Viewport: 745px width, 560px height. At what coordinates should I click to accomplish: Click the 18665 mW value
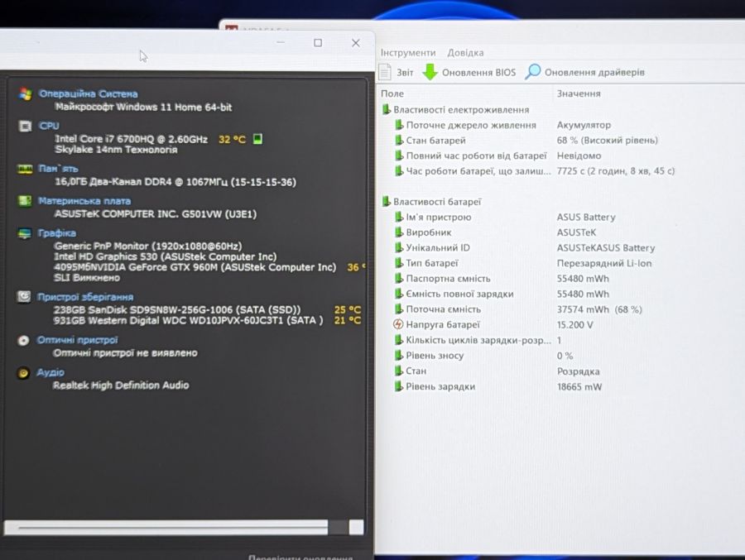tap(579, 386)
